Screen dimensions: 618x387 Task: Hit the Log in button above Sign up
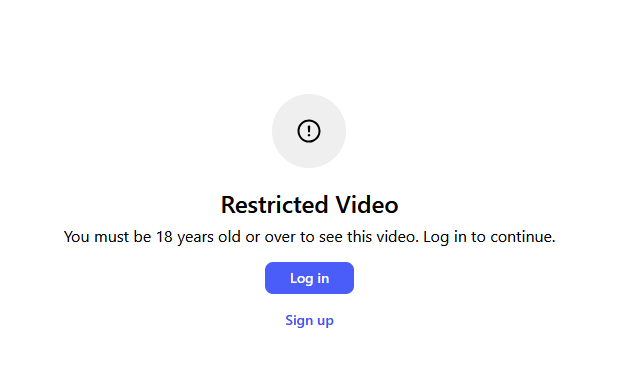pos(309,278)
